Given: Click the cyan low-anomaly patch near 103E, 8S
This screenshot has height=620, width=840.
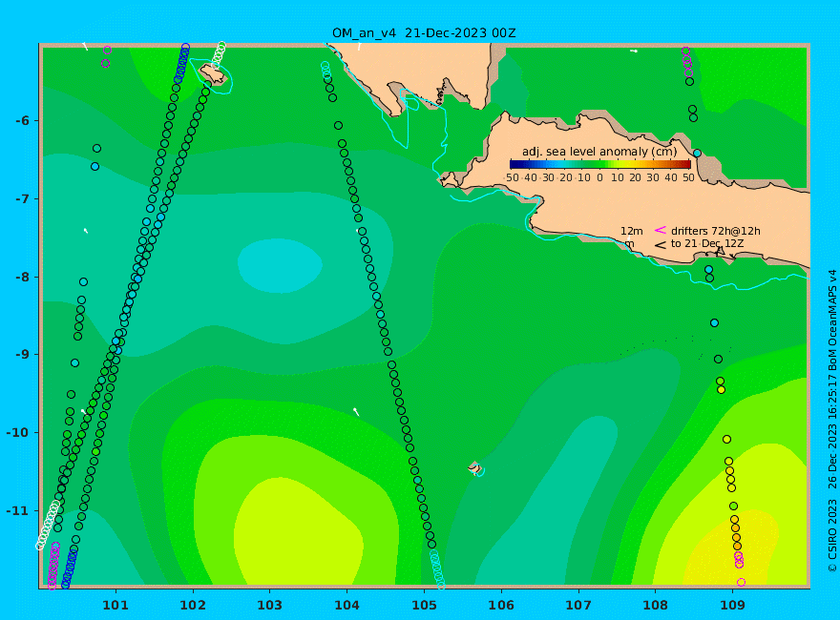Looking at the screenshot, I should point(280,265).
